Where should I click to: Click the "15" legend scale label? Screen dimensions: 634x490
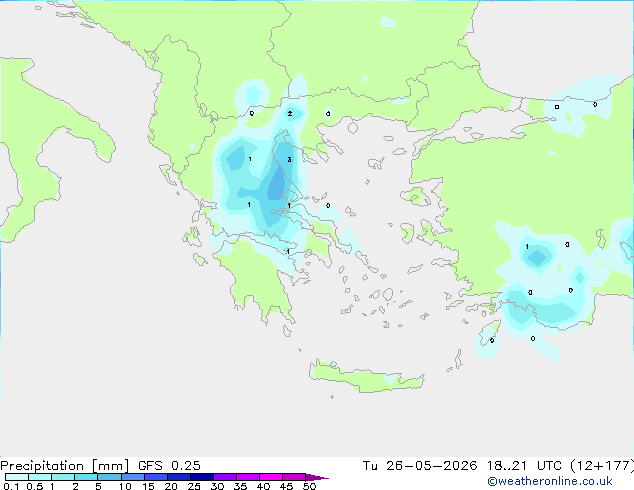(x=148, y=486)
